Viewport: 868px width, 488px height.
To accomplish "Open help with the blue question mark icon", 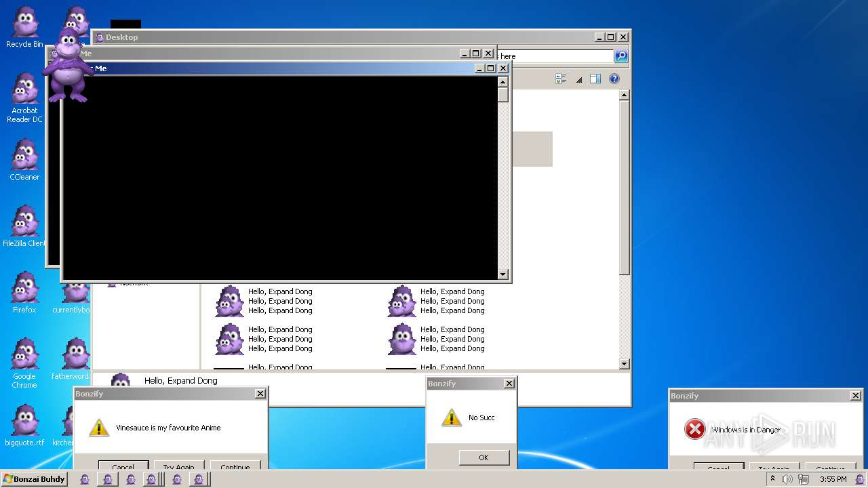I will (614, 79).
